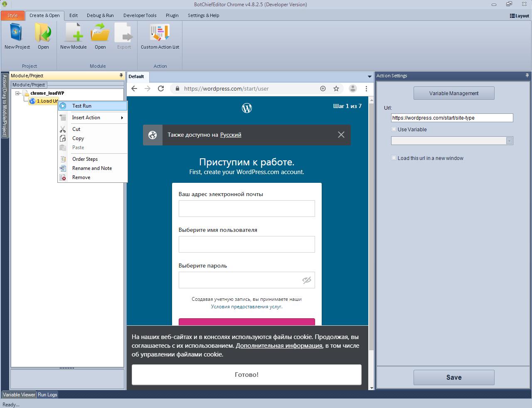Enable the Use Variable checkbox
The height and width of the screenshot is (408, 532).
(x=394, y=129)
